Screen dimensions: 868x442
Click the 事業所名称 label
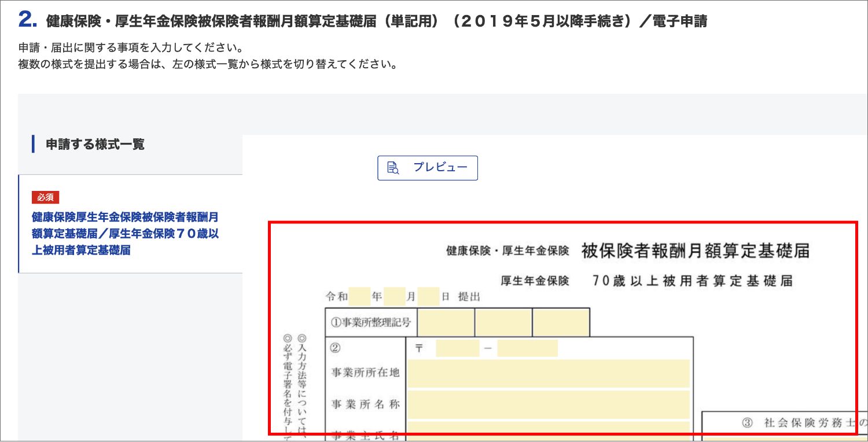click(366, 404)
